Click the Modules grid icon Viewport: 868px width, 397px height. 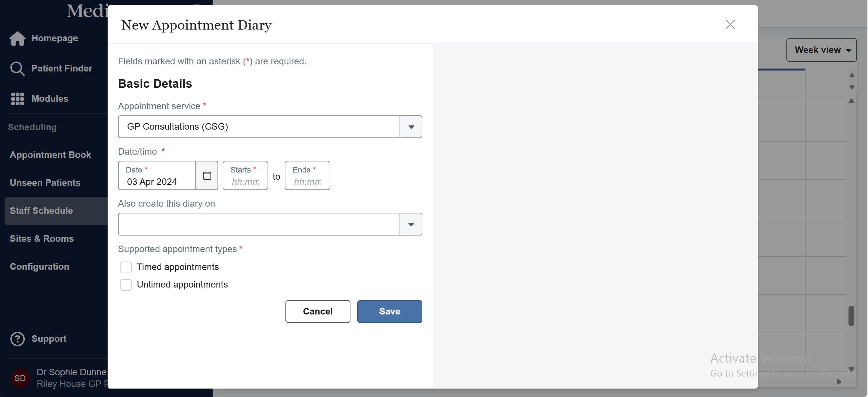click(18, 99)
